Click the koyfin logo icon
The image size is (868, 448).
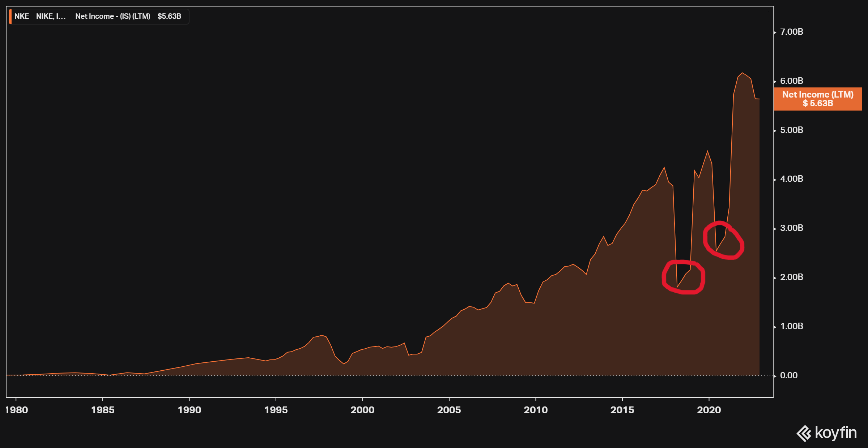(x=804, y=433)
